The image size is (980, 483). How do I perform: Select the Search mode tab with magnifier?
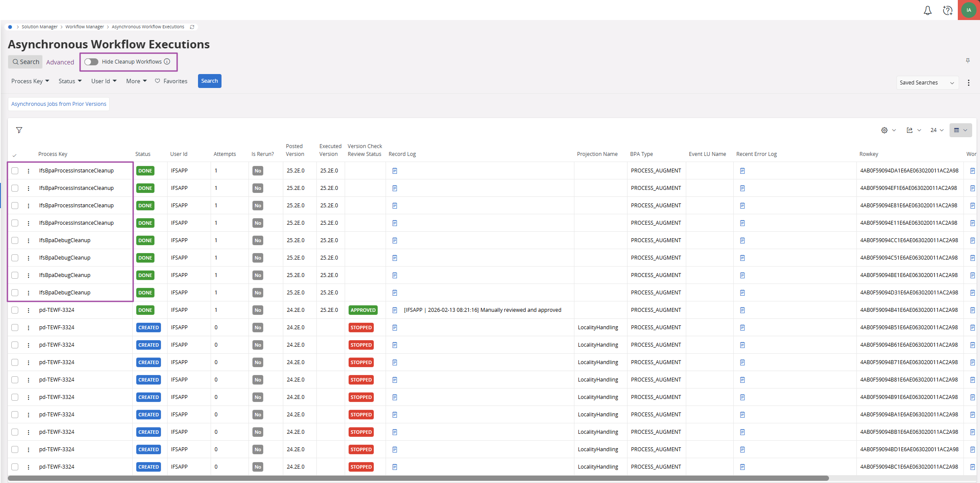click(x=25, y=62)
